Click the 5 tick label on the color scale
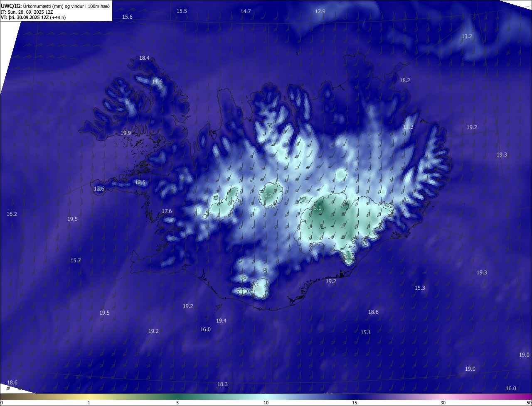Image resolution: width=532 pixels, height=406 pixels. click(177, 403)
